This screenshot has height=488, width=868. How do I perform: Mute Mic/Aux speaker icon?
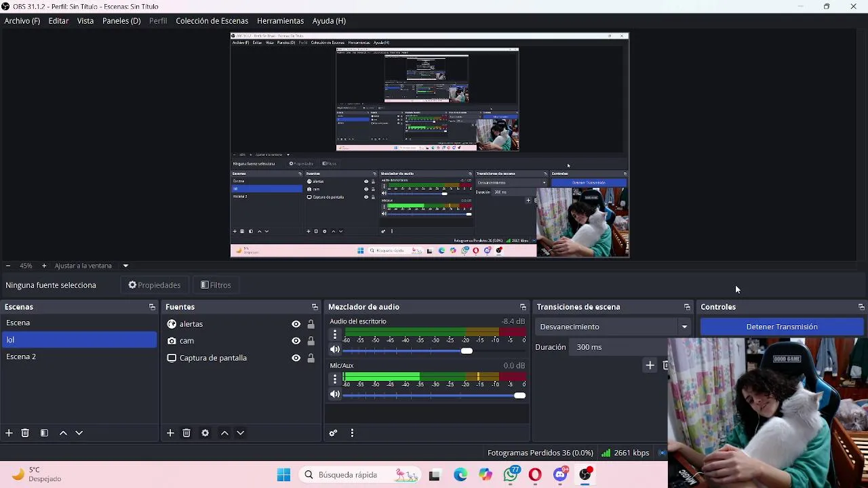point(334,394)
